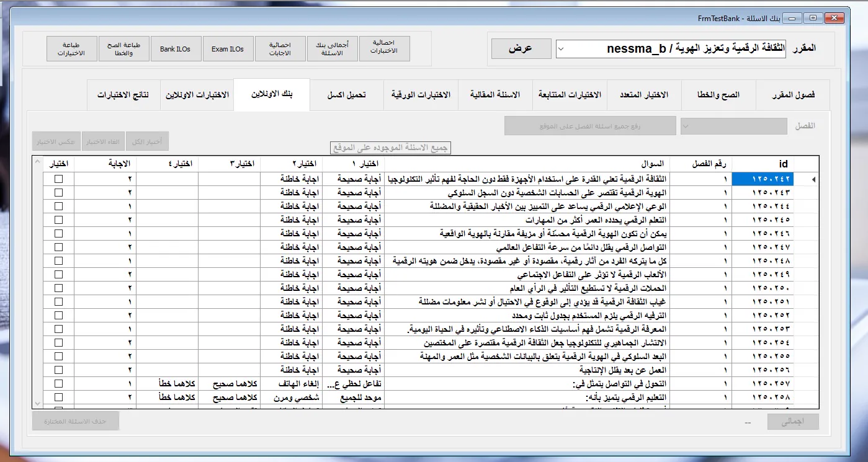Click طباعة الصح والخطا print button

123,48
